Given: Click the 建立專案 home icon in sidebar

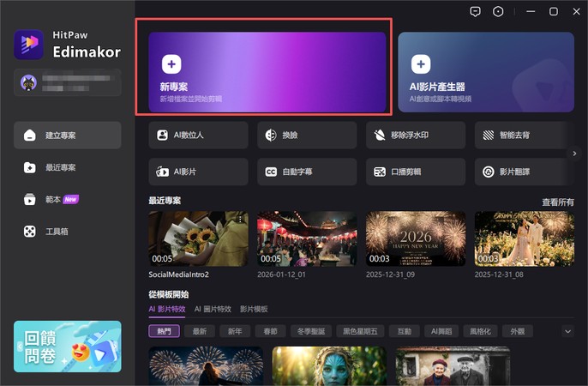Looking at the screenshot, I should [30, 135].
